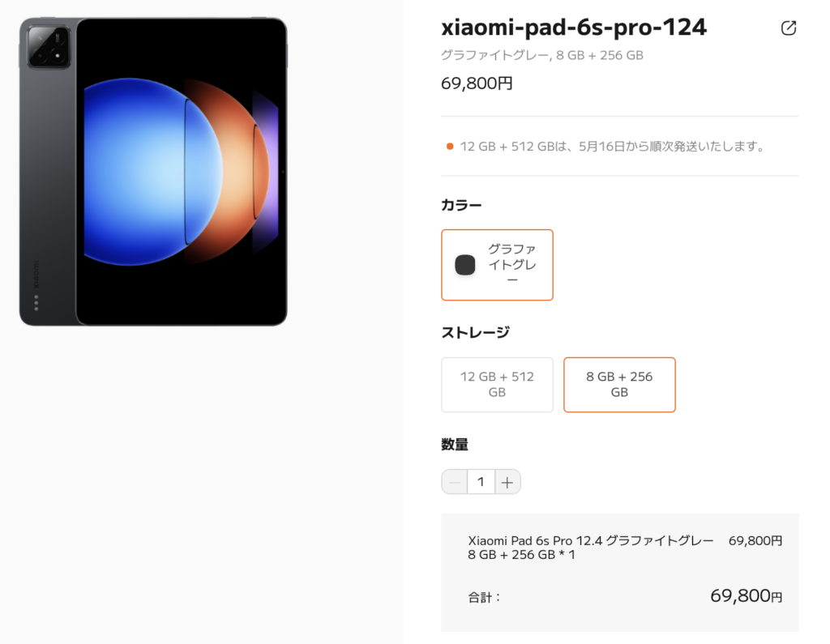This screenshot has width=830, height=644.
Task: Click the total amount next to 合計
Action: (746, 596)
